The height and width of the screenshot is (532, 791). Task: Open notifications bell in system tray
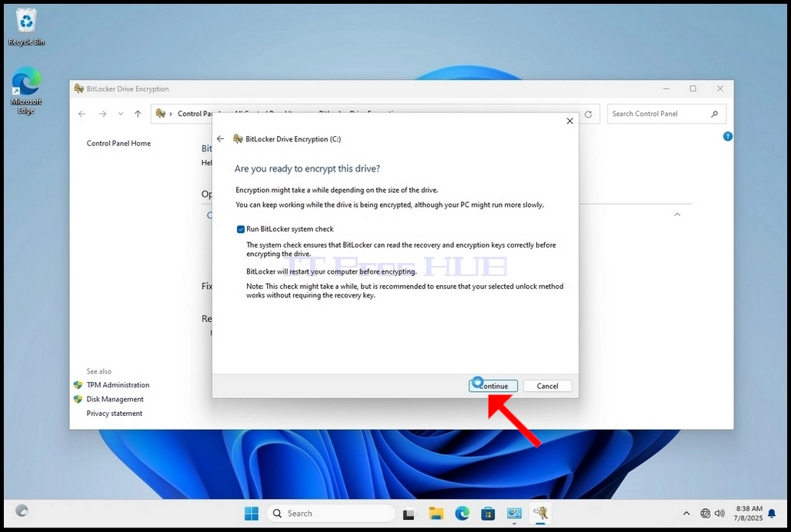[x=772, y=514]
